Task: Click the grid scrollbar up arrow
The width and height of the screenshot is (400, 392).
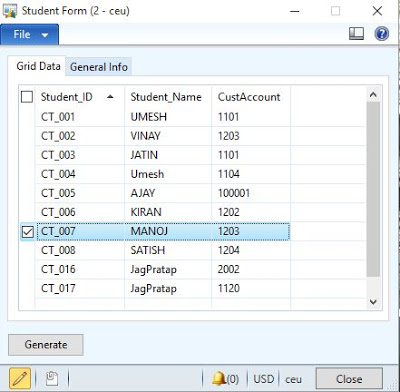Action: pyautogui.click(x=373, y=95)
